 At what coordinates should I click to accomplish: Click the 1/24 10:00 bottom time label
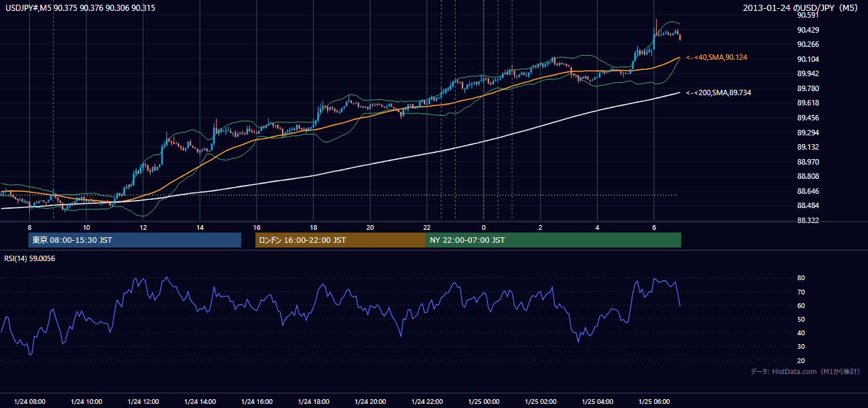(x=86, y=402)
